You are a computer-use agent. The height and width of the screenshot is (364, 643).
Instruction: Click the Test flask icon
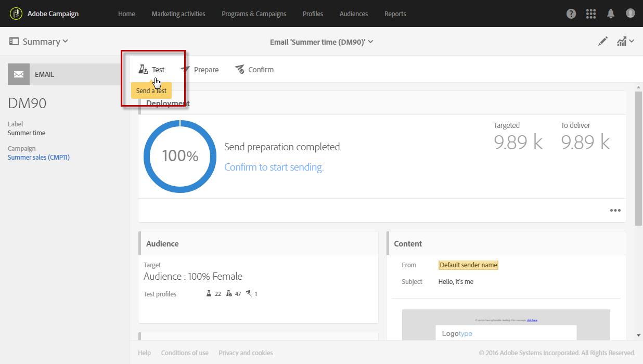pos(144,70)
